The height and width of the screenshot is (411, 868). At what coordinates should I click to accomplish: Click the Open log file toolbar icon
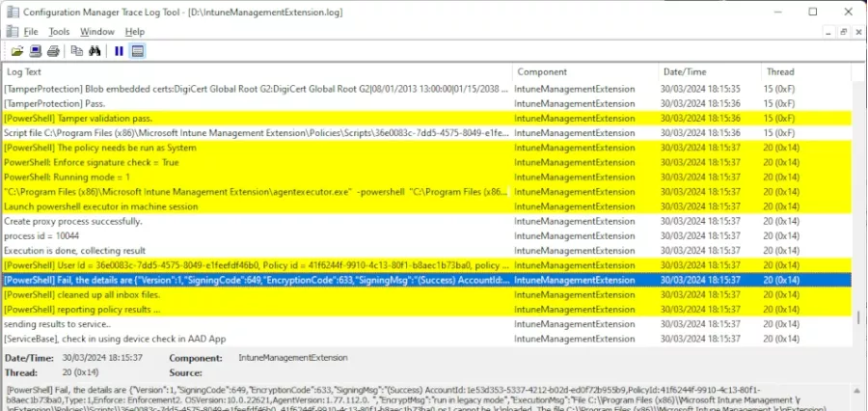pos(17,51)
